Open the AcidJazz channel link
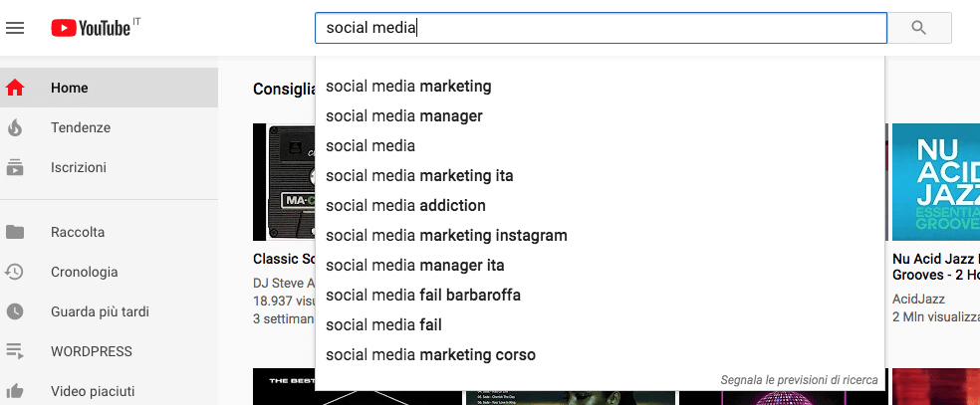980x405 pixels. point(918,299)
